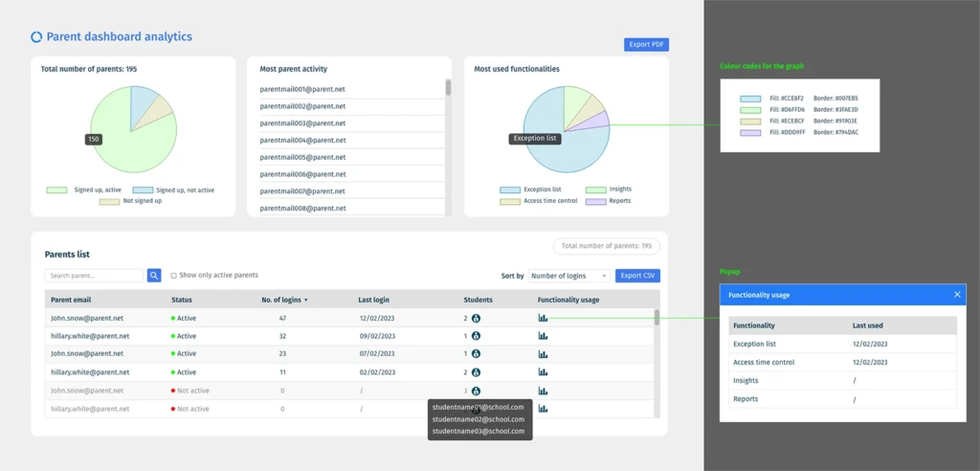Click the 150 tooltip on parents pie

(x=94, y=140)
